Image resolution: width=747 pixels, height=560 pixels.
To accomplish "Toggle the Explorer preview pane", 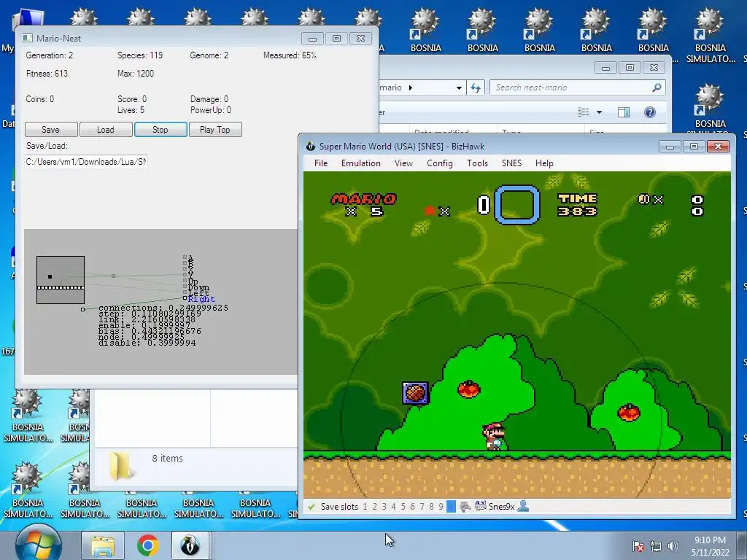I will click(x=624, y=112).
